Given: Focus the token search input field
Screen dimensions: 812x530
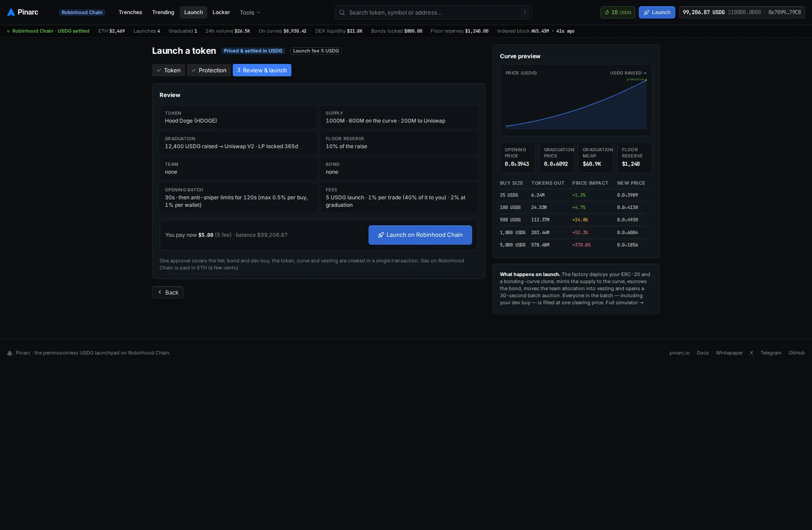Looking at the screenshot, I should (x=433, y=12).
